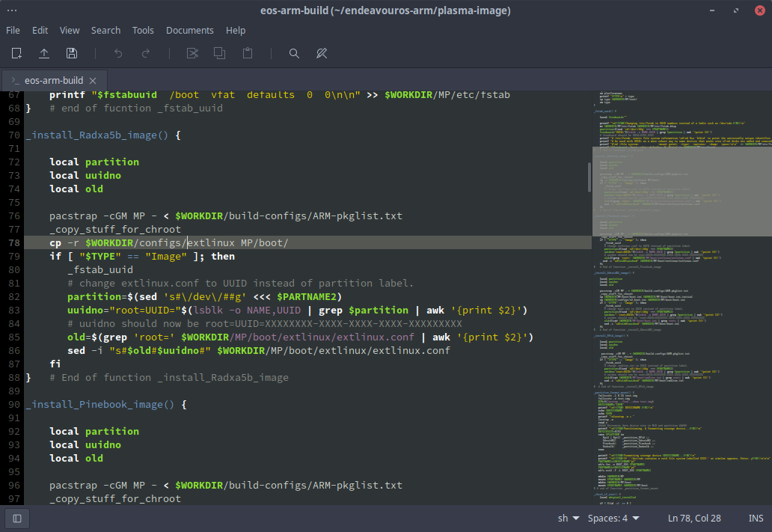Redo the edit using toolbar arrow
The height and width of the screenshot is (532, 772).
(x=146, y=53)
